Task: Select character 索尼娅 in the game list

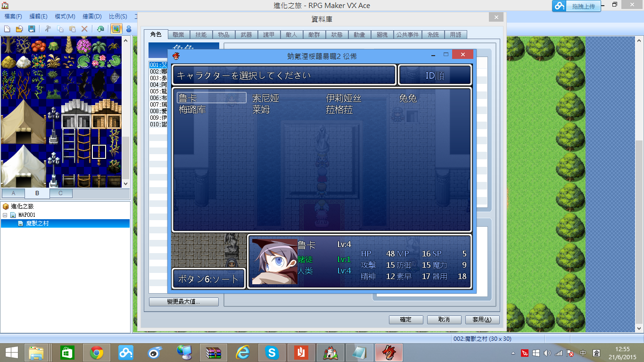Action: 266,98
